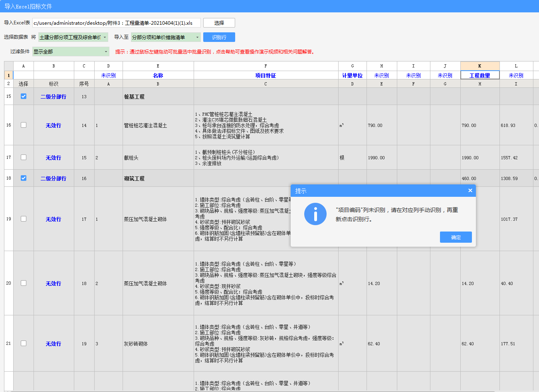Click the value 177.51
Image resolution: width=539 pixels, height=392 pixels.
click(508, 344)
